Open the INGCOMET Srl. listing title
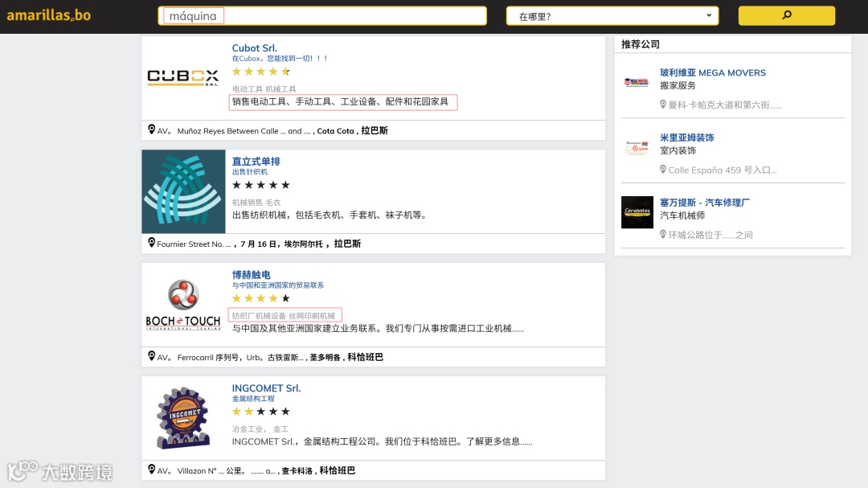 pyautogui.click(x=266, y=388)
